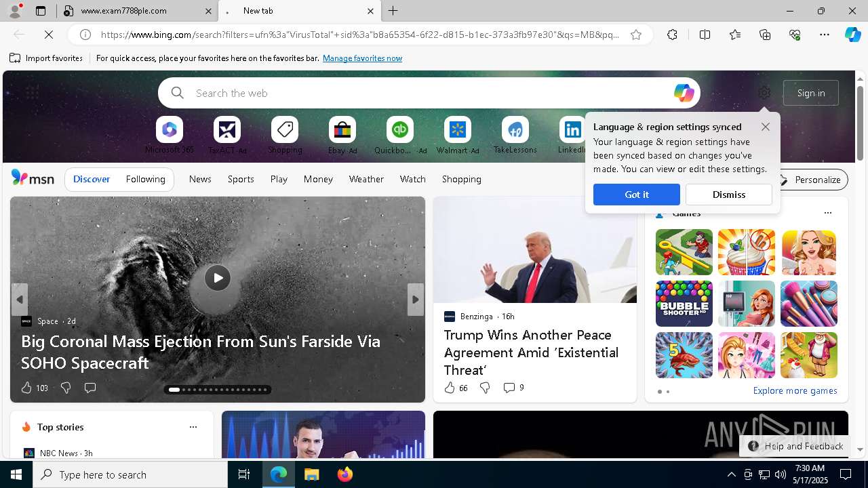Image resolution: width=868 pixels, height=488 pixels.
Task: Open the Money section
Action: point(318,179)
